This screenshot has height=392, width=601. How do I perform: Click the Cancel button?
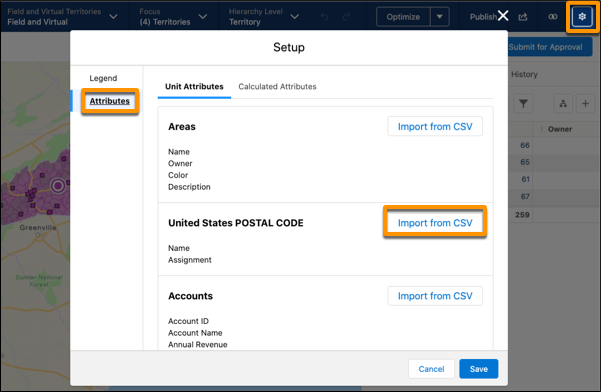pos(431,369)
